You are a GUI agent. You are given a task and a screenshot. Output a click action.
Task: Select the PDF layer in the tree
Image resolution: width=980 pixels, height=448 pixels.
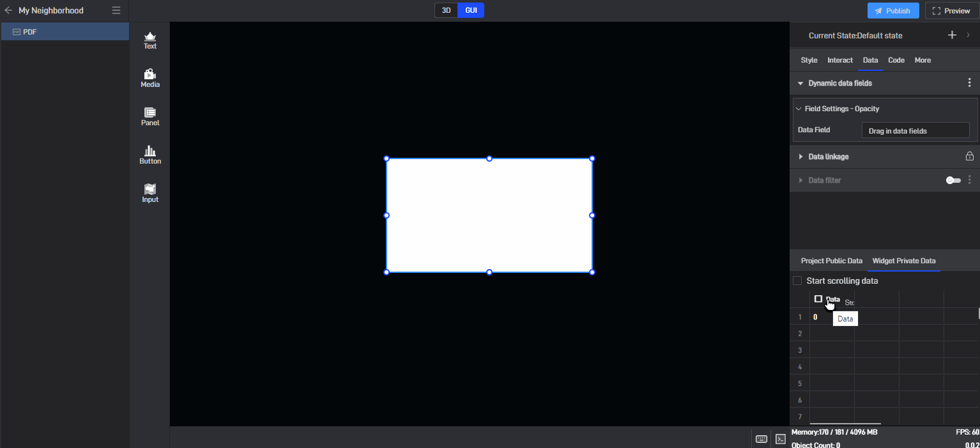(x=65, y=32)
